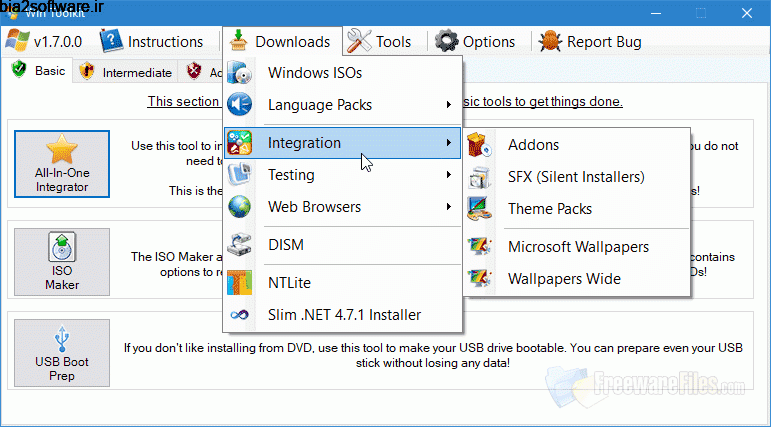771x427 pixels.
Task: Select Addons in Integration submenu
Action: pos(576,145)
